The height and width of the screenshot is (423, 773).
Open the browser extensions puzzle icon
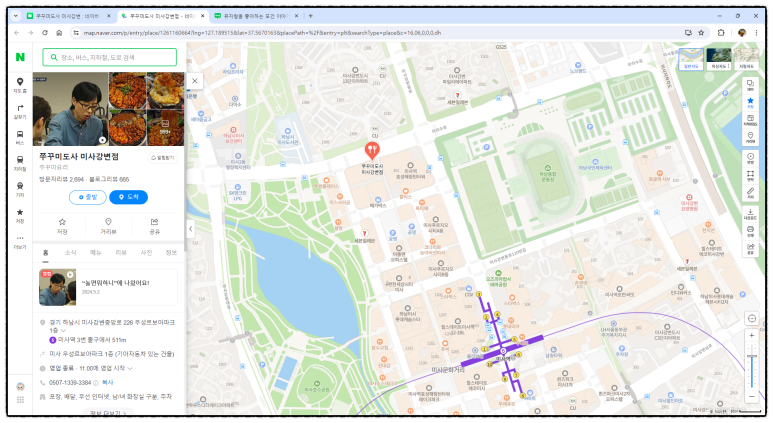click(x=721, y=33)
